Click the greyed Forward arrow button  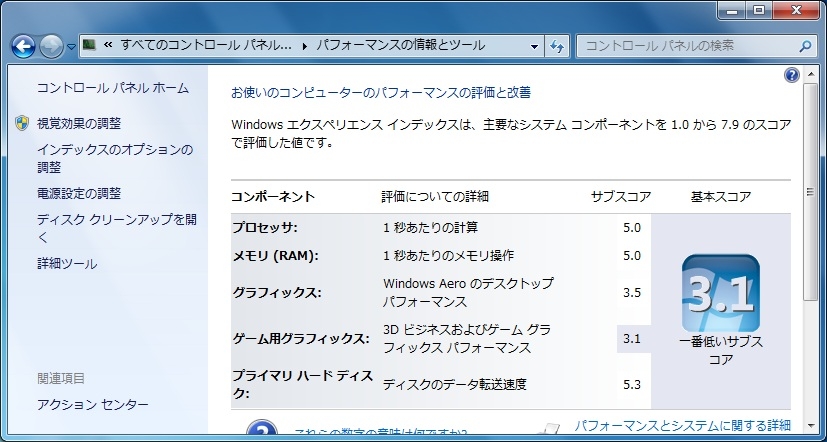51,46
